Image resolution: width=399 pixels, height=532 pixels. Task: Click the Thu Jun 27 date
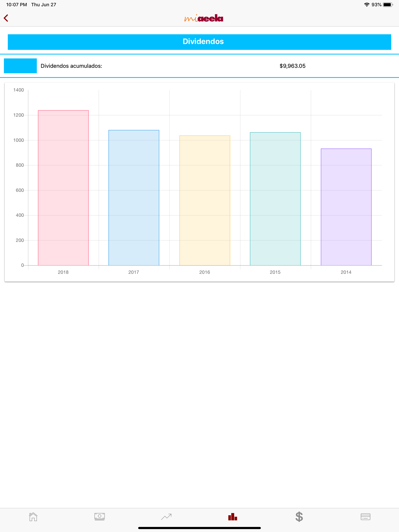pos(44,4)
